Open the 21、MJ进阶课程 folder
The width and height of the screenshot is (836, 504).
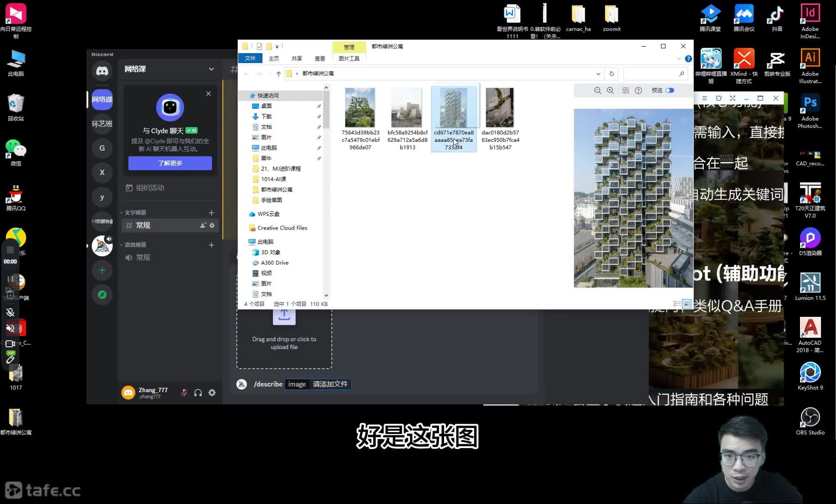point(281,168)
